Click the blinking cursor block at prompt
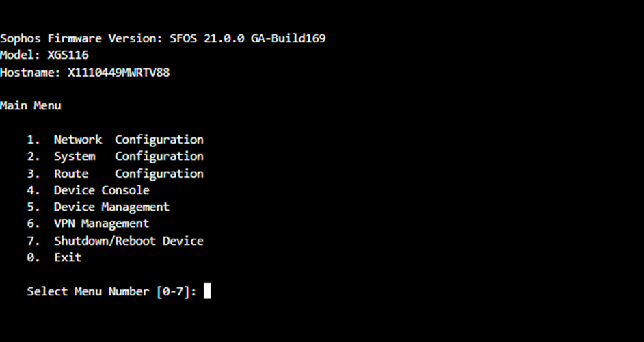This screenshot has width=644, height=342. 207,291
